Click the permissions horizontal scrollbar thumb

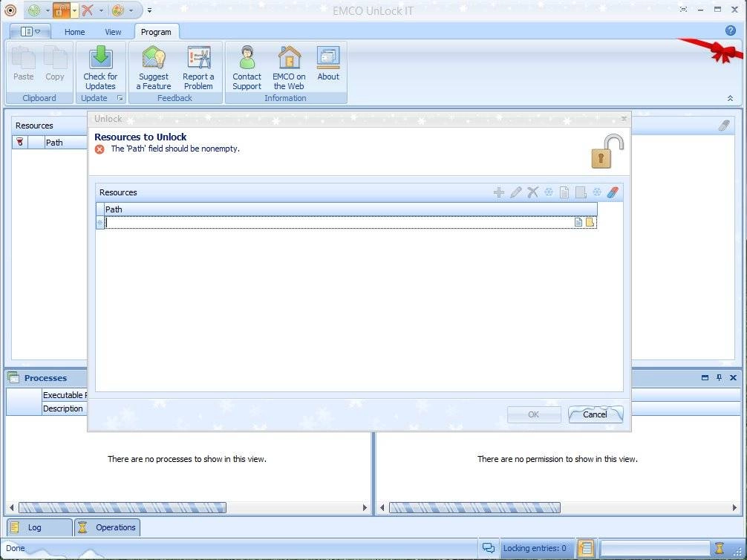click(x=474, y=507)
